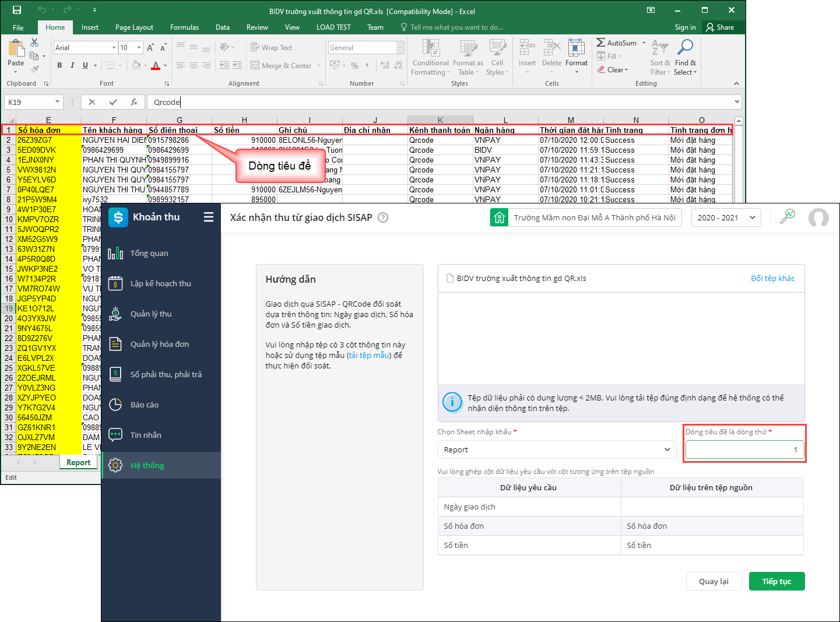The image size is (840, 622).
Task: Open Tin nhắn messages in sidebar
Action: (146, 435)
